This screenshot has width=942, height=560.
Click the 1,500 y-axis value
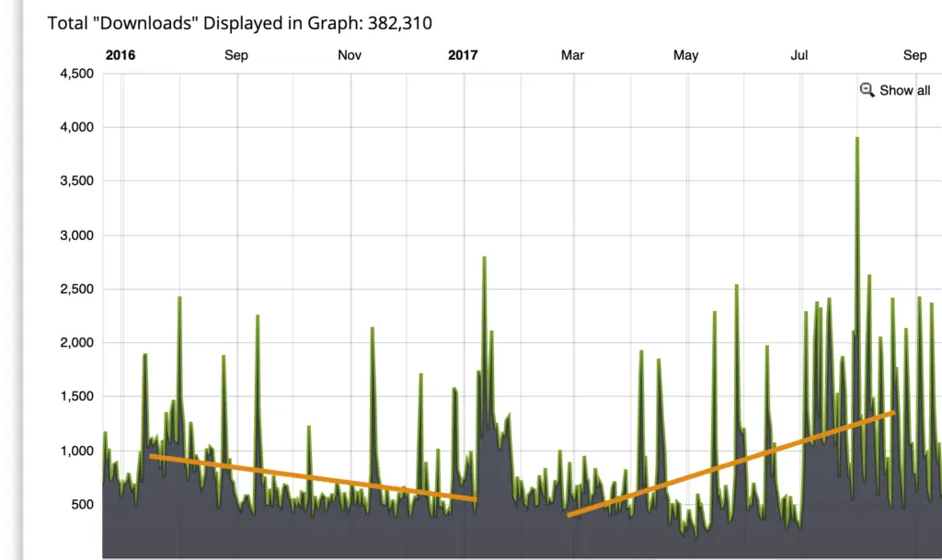77,396
